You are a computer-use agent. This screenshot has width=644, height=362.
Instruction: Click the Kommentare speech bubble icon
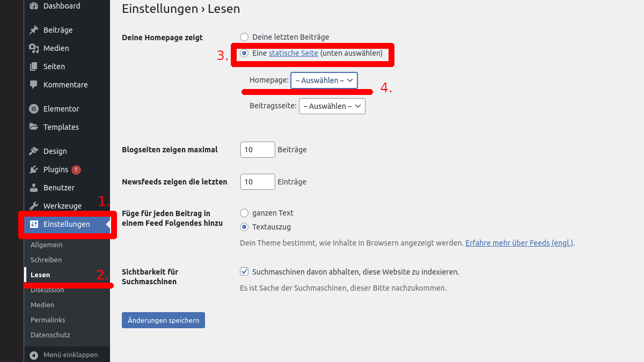coord(34,85)
